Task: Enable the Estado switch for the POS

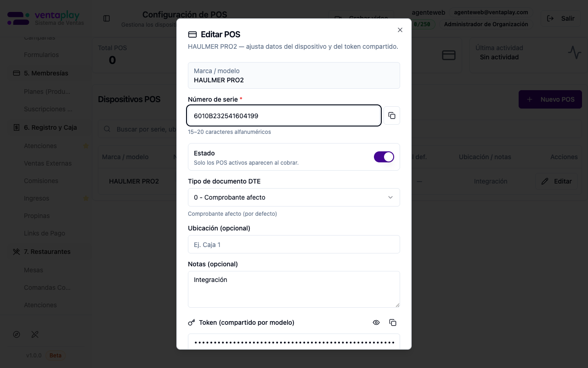Action: [384, 157]
